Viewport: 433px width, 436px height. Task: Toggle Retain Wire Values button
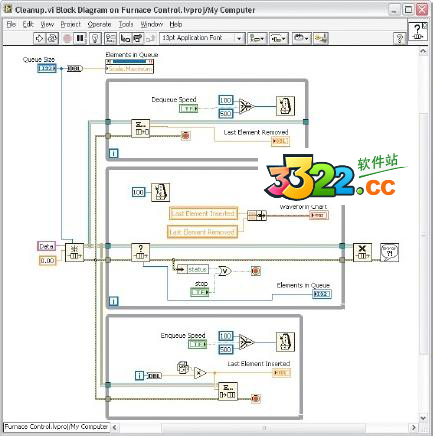tap(110, 38)
